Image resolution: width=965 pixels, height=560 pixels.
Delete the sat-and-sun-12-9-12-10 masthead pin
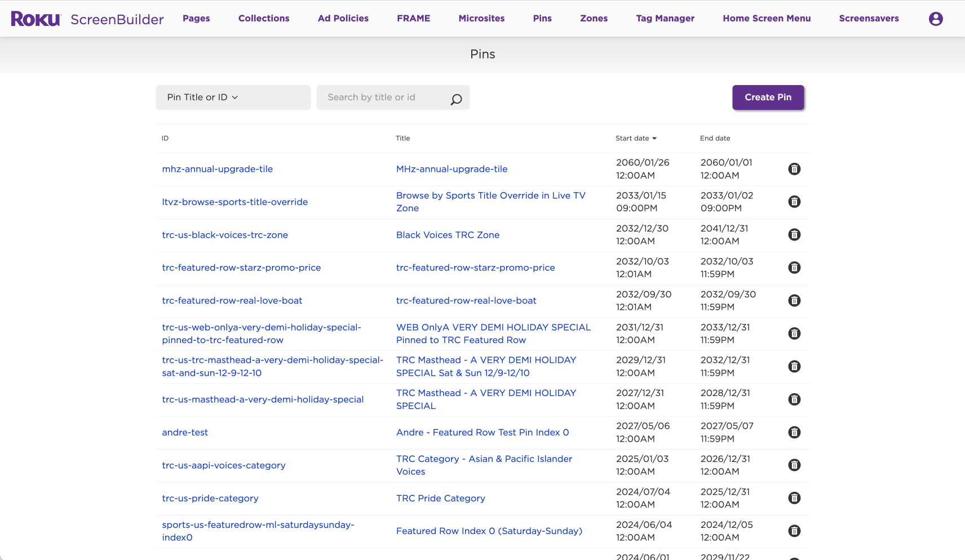pyautogui.click(x=794, y=366)
